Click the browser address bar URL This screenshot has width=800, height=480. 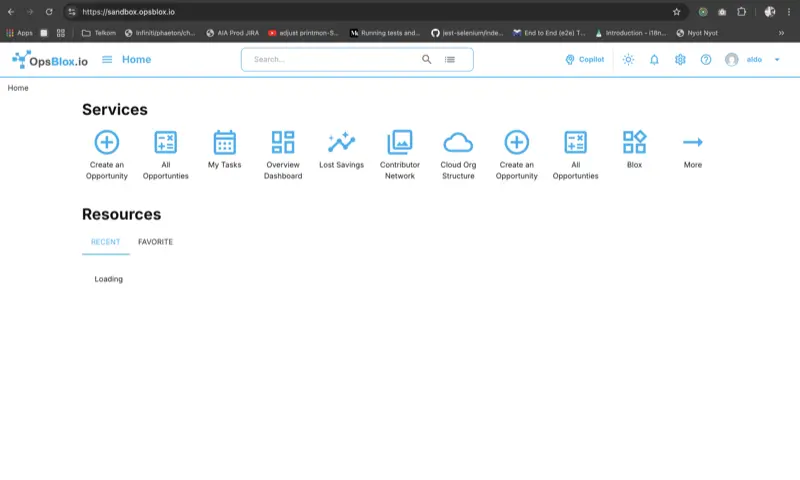[128, 12]
